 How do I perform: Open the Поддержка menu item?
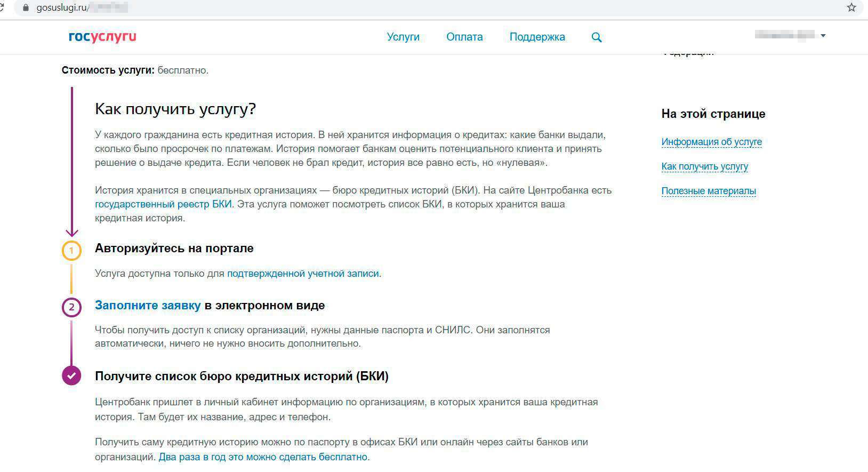pyautogui.click(x=537, y=37)
